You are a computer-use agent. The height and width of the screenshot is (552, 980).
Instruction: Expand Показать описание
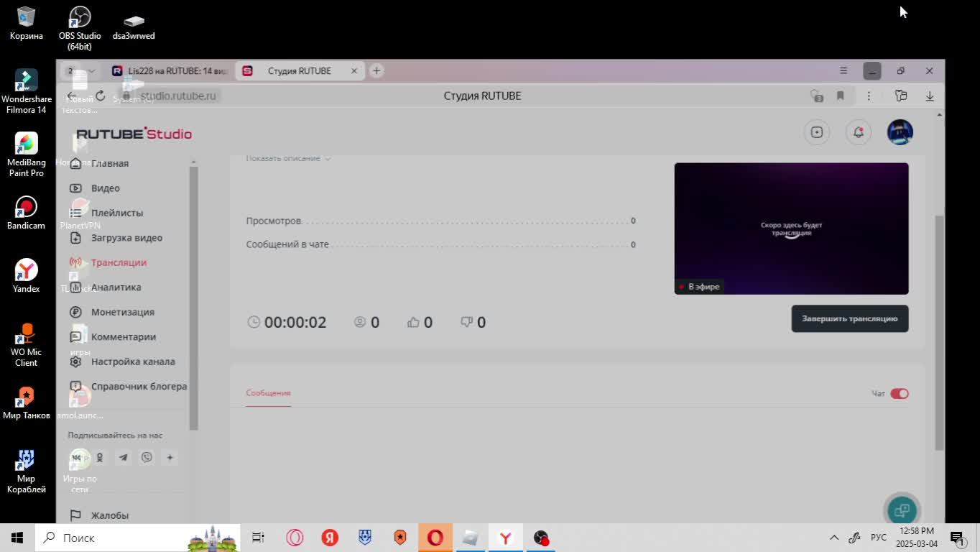pos(288,158)
